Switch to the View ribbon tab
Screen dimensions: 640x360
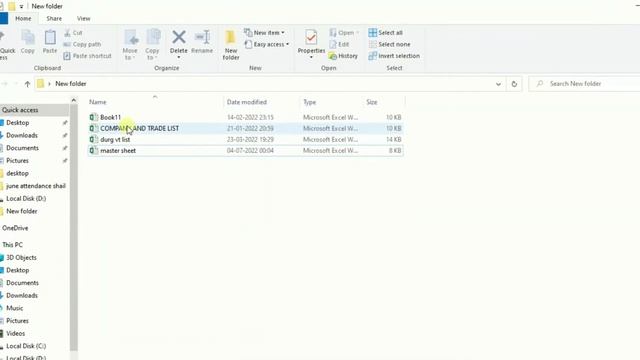[83, 18]
